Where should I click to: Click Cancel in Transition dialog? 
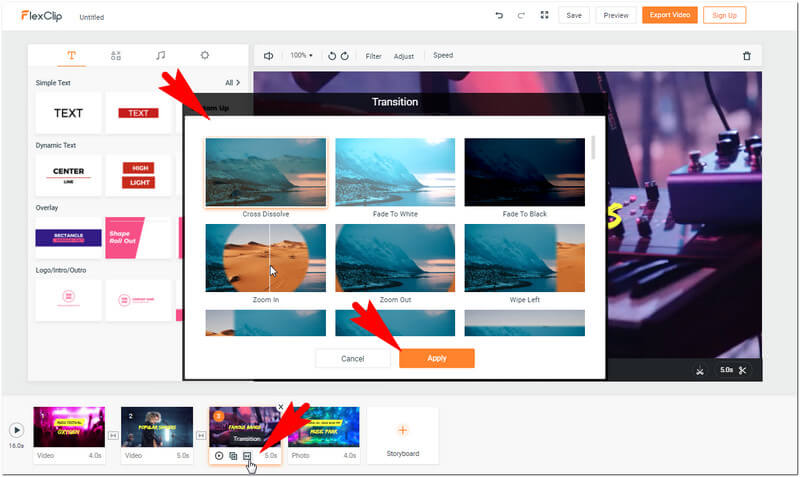[x=353, y=359]
